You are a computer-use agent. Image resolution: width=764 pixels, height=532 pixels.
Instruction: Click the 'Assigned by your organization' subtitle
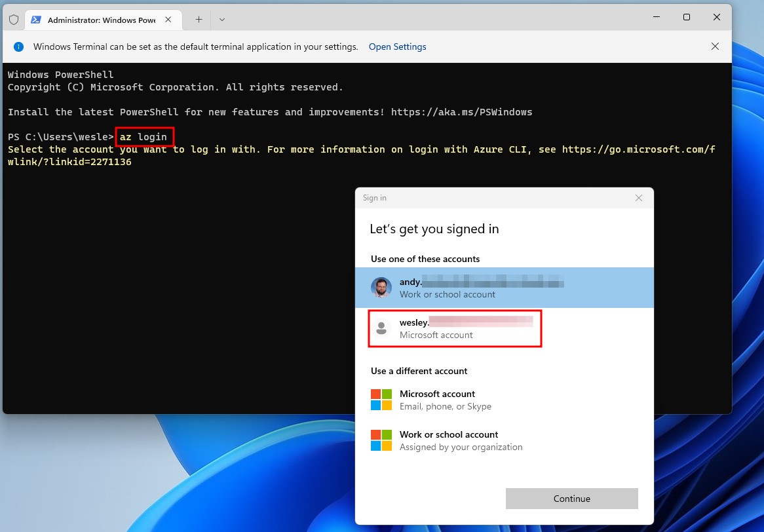[x=461, y=447]
